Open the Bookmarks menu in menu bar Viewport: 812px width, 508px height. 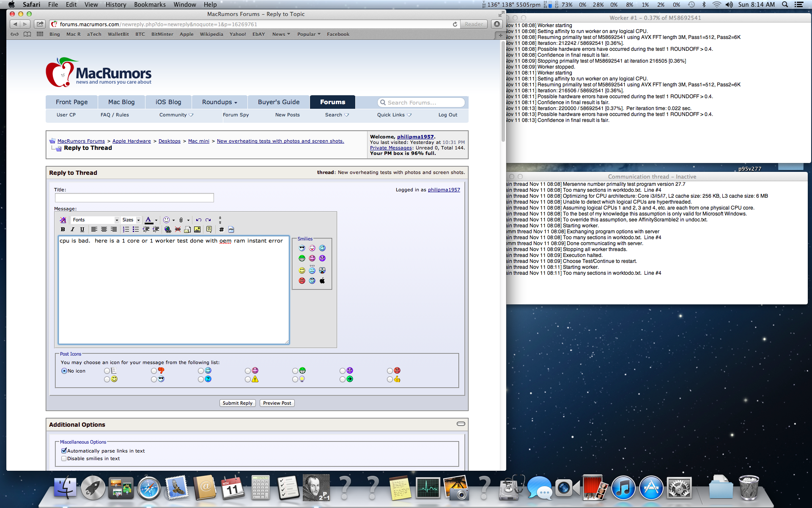pyautogui.click(x=150, y=5)
